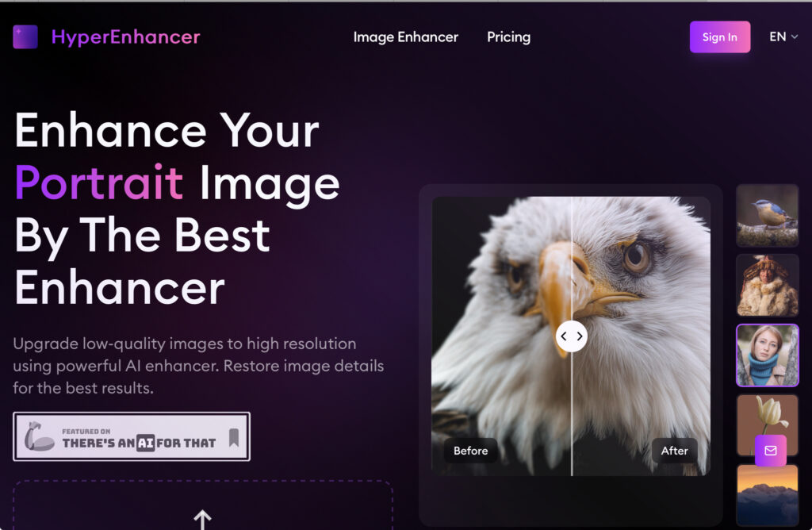Viewport: 812px width, 530px height.
Task: Open the EN language dropdown
Action: tap(783, 36)
